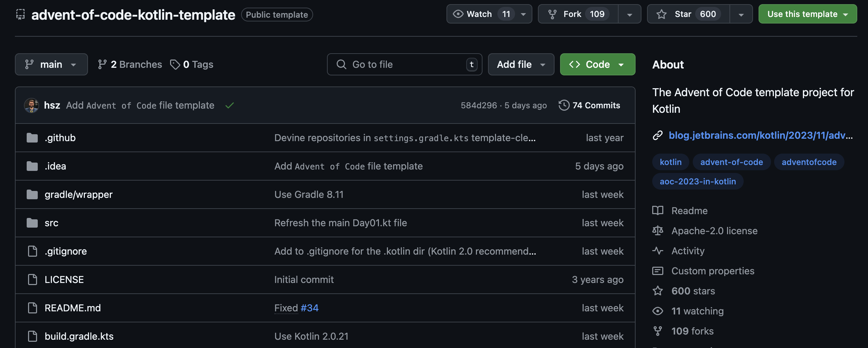Viewport: 868px width, 348px height.
Task: Open the build.gradle.kts file
Action: pos(79,336)
